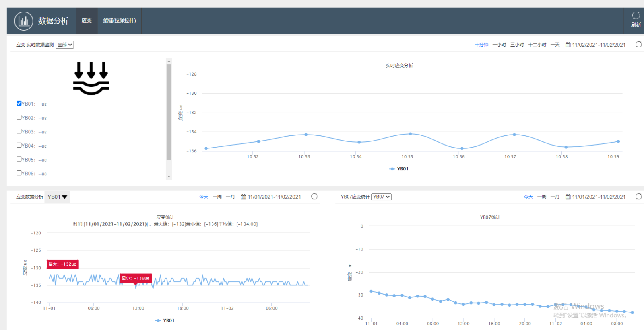
Task: Select the YB05 checkbox
Action: 19,159
